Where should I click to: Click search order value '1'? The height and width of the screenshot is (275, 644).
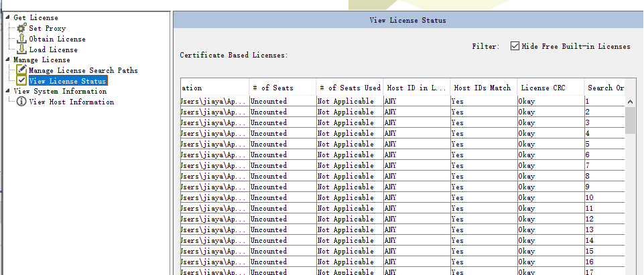[587, 101]
